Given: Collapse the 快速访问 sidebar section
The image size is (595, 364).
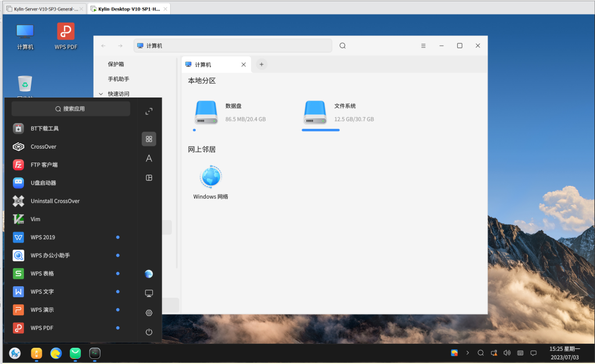Looking at the screenshot, I should pos(101,93).
